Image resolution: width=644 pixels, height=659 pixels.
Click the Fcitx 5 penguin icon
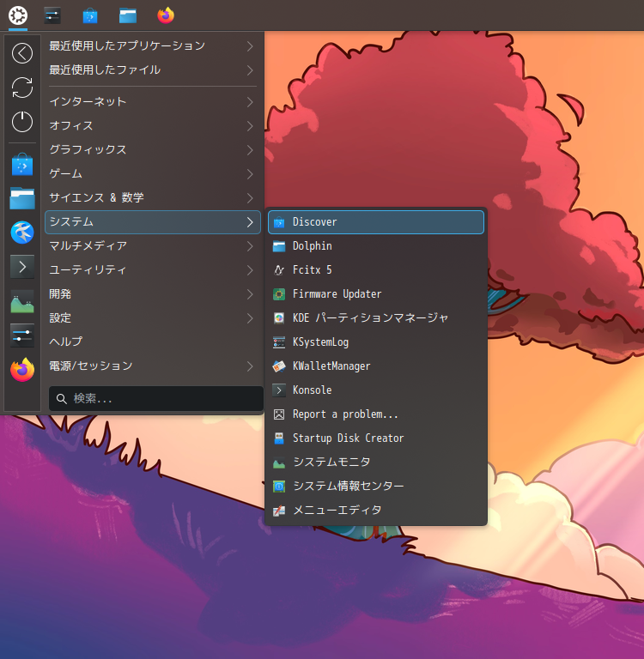point(279,269)
